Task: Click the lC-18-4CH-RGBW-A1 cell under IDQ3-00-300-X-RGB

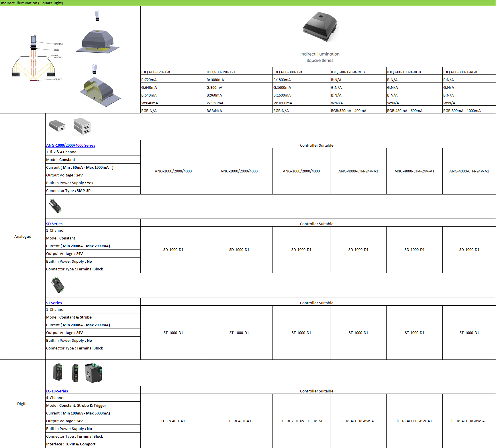Action: point(469,421)
